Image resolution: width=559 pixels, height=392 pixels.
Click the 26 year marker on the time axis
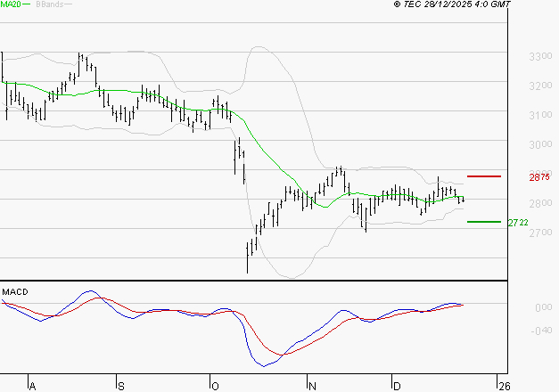tap(505, 387)
